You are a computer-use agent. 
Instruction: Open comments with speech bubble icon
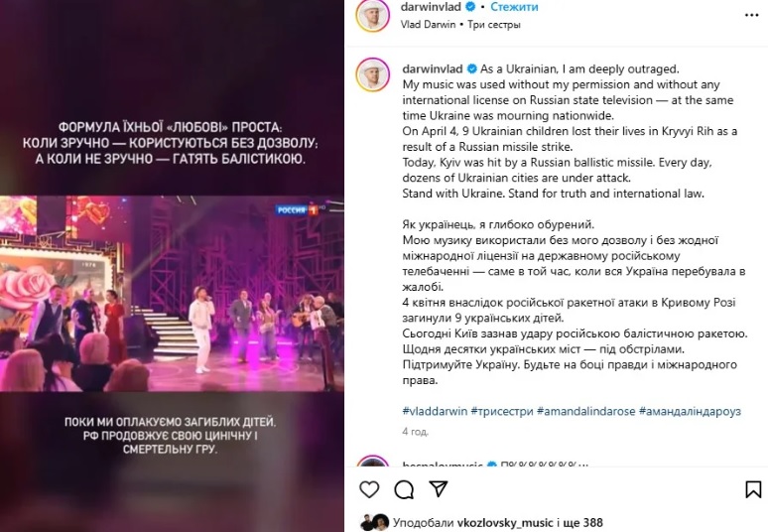(404, 489)
